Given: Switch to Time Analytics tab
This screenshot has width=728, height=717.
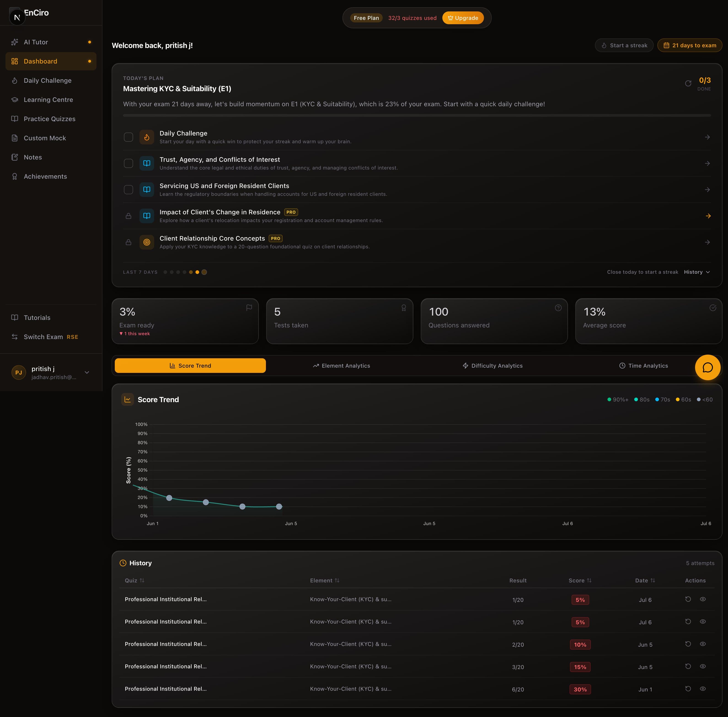Looking at the screenshot, I should pos(644,366).
